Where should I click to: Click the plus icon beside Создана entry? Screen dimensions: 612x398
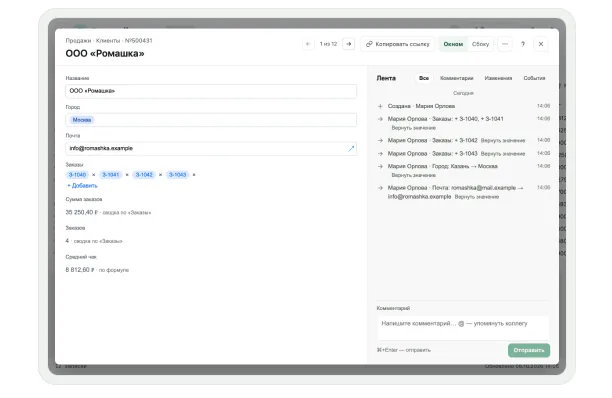pyautogui.click(x=380, y=106)
